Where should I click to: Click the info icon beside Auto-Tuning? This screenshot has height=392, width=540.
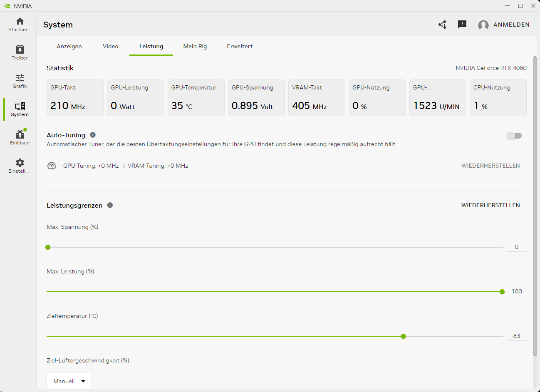(x=93, y=135)
